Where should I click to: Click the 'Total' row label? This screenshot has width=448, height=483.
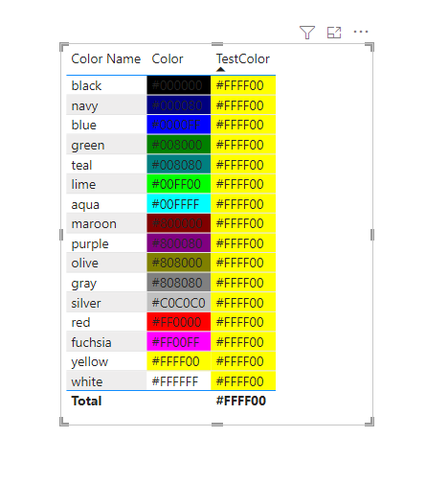pos(86,401)
